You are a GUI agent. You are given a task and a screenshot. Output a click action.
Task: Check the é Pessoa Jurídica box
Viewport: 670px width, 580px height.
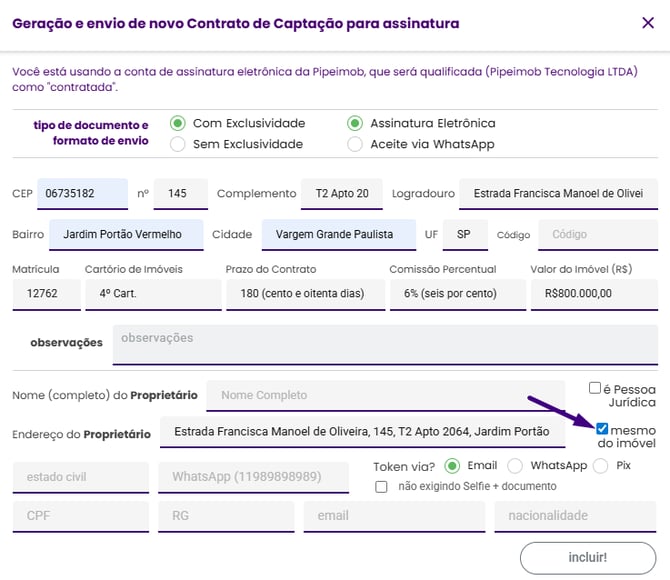coord(595,388)
